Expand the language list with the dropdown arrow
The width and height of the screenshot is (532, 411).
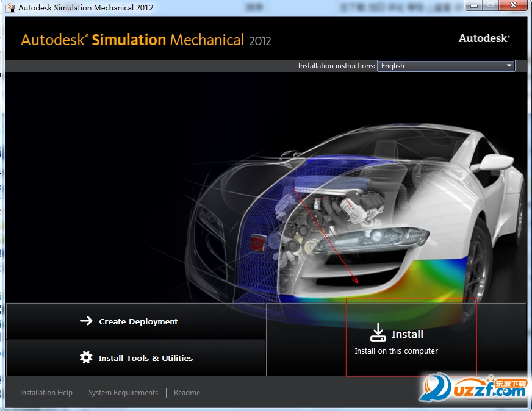tap(509, 66)
